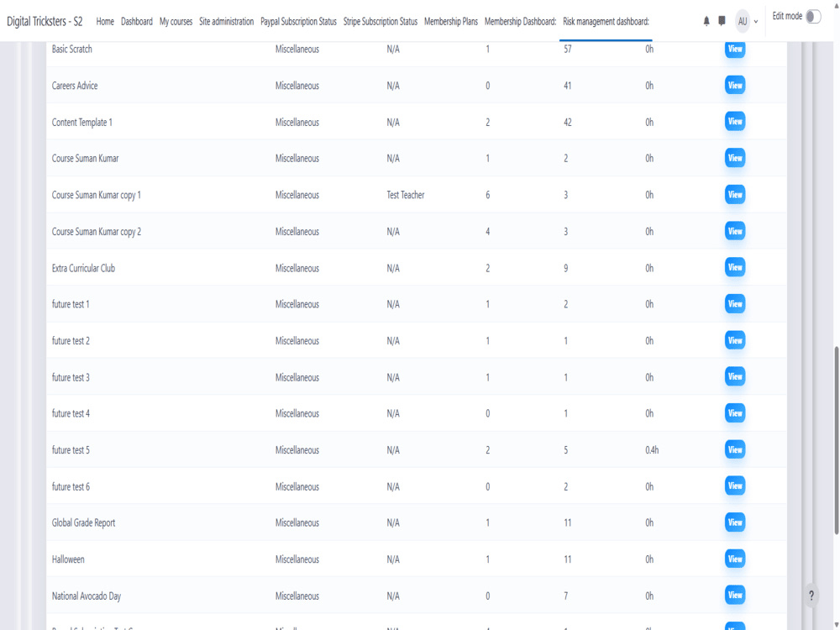Click View button for future test 6

[x=735, y=486]
